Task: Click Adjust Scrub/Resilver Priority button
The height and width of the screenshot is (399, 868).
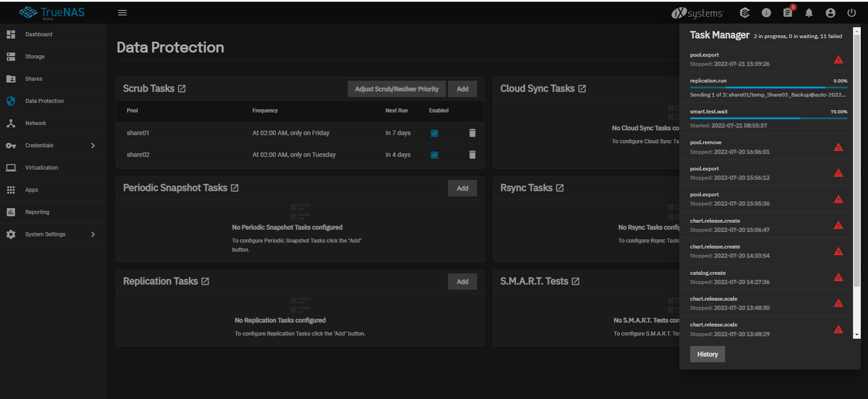Action: tap(396, 89)
